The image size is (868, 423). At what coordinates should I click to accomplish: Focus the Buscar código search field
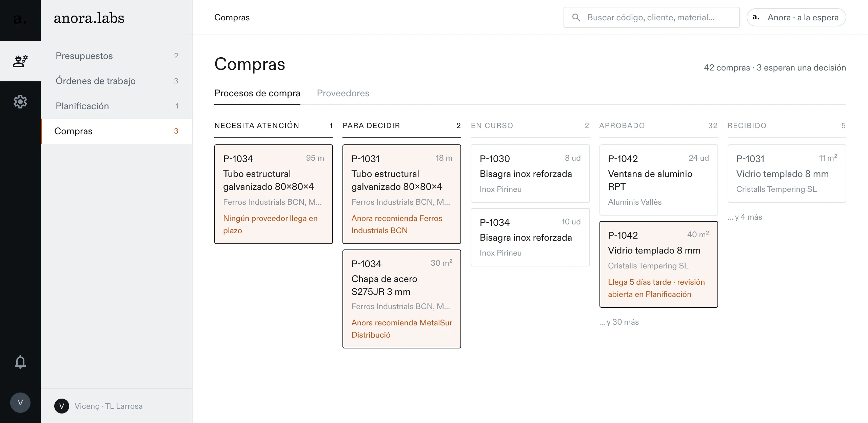click(x=651, y=17)
